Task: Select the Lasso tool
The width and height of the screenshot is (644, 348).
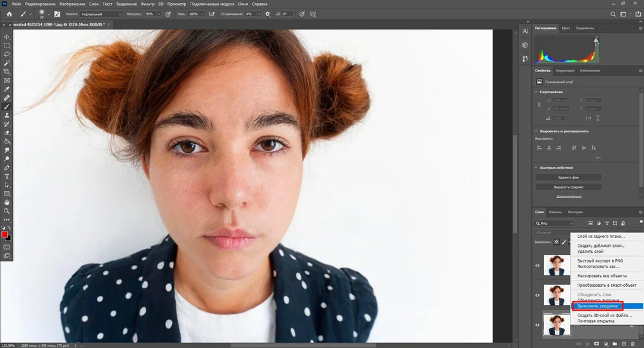Action: pyautogui.click(x=6, y=54)
